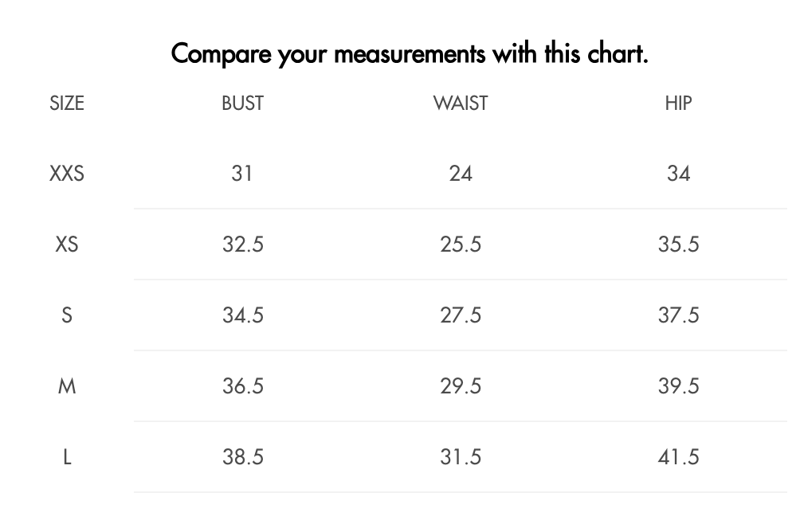Click the BUST column header
This screenshot has width=800, height=532.
tap(242, 103)
